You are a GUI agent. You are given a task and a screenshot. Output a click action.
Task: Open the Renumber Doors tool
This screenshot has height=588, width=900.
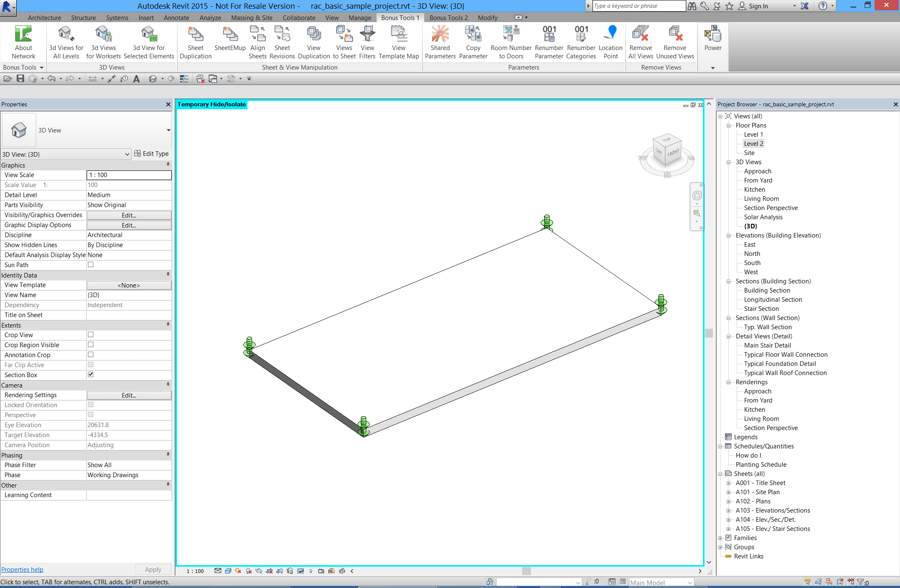tap(511, 42)
